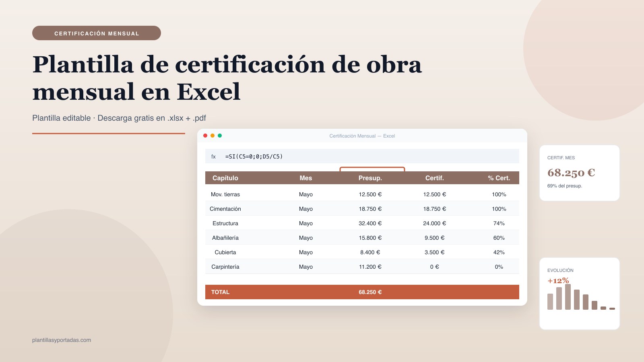
Task: Click the 12.500 € certified cell in Mov. tierras row
Action: tap(435, 194)
